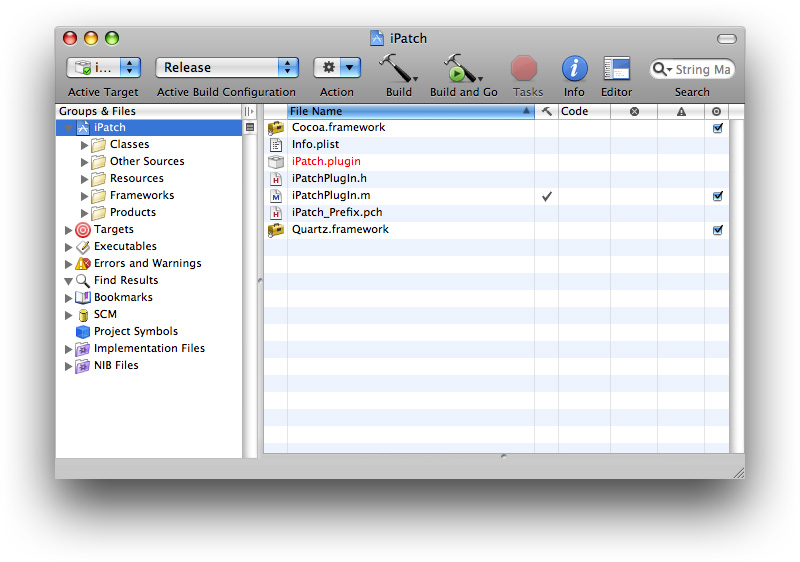Toggle target checkbox for Cocoa.framework
The height and width of the screenshot is (562, 800).
[x=717, y=128]
